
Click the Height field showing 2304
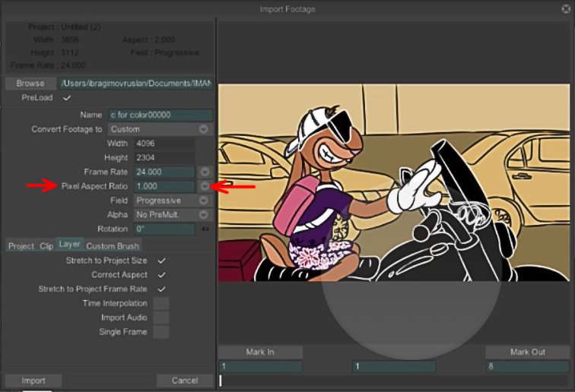(x=164, y=158)
